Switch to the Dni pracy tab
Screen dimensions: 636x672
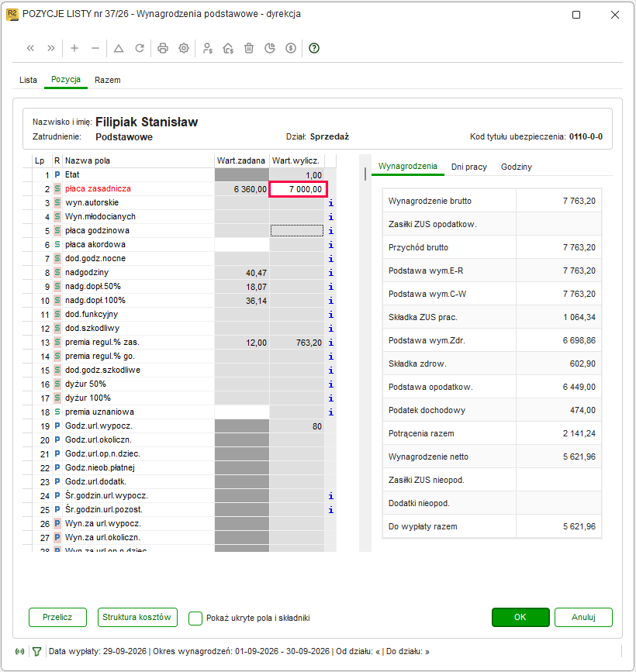click(469, 167)
